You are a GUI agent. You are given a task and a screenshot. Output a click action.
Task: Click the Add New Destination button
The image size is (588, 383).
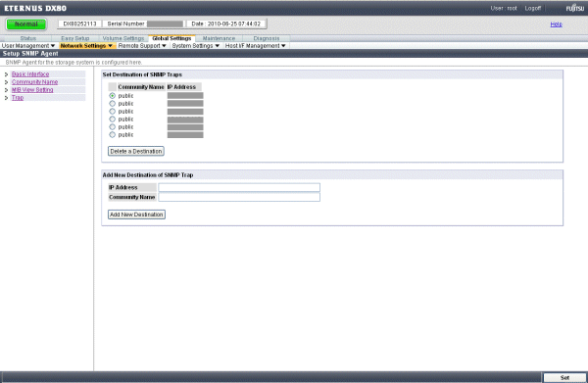(x=136, y=215)
